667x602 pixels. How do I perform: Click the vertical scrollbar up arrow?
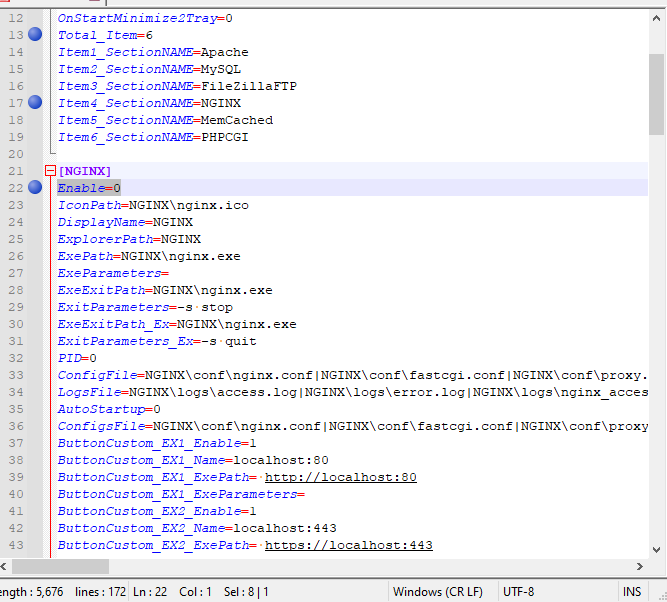tap(656, 18)
